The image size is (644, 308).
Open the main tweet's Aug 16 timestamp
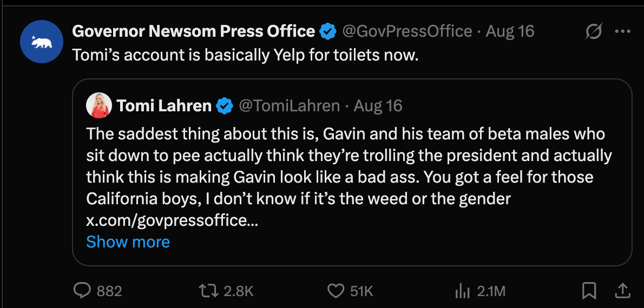(x=510, y=31)
